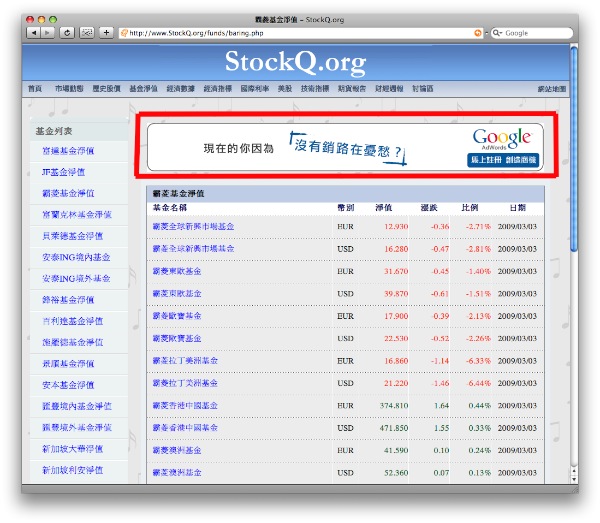Image resolution: width=600 pixels, height=523 pixels.
Task: Open 首頁 in the navigation bar
Action: click(x=35, y=89)
